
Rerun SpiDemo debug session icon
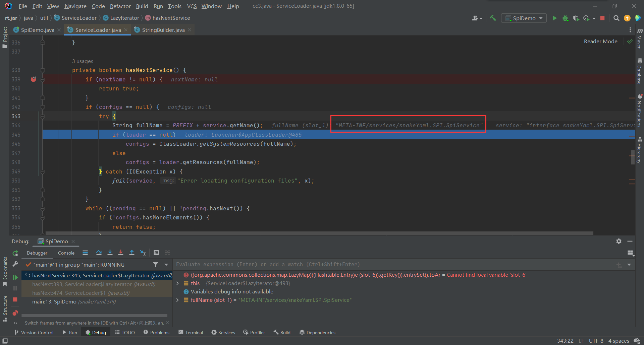(x=15, y=253)
